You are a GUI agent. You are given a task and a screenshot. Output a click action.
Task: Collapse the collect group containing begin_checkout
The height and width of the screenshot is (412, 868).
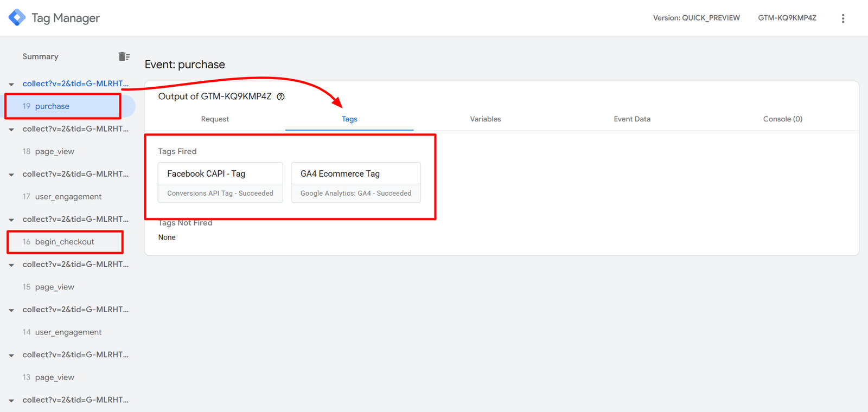point(11,220)
